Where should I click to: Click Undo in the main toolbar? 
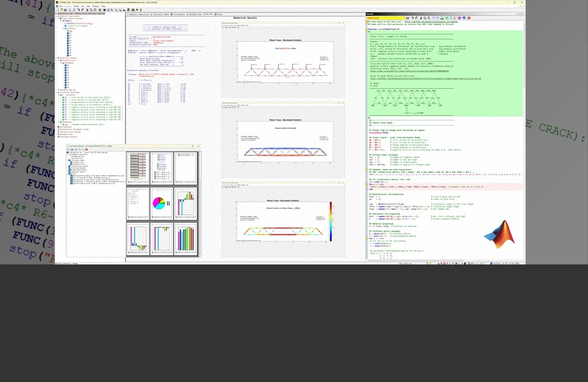(79, 10)
